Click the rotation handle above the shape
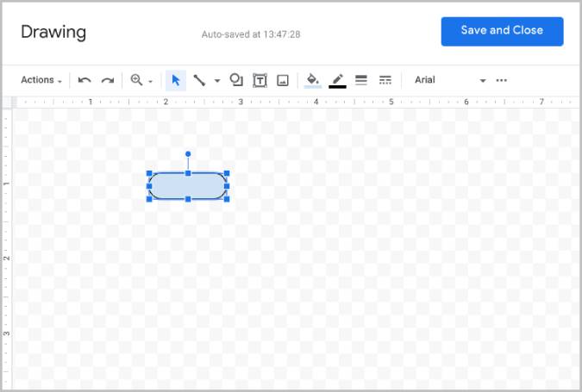Viewport: 582px width, 392px height. click(188, 154)
